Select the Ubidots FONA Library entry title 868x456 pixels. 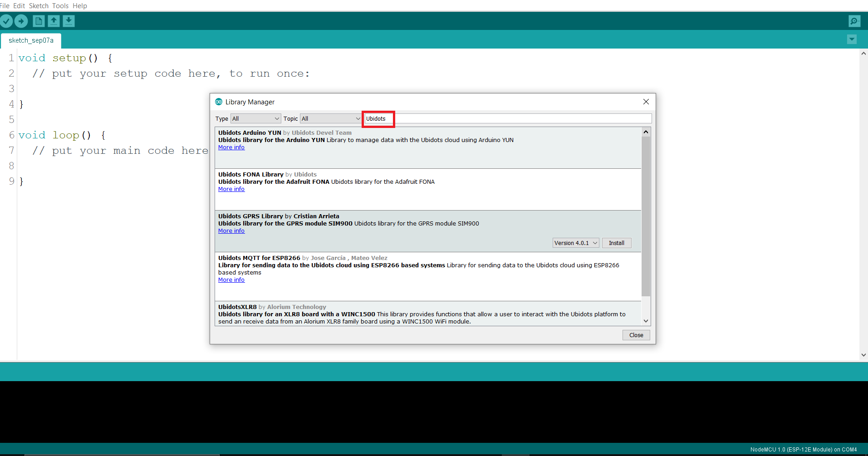pos(251,175)
